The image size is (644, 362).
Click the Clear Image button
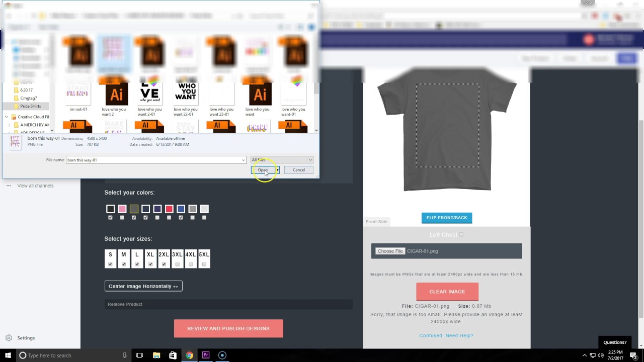click(x=447, y=292)
